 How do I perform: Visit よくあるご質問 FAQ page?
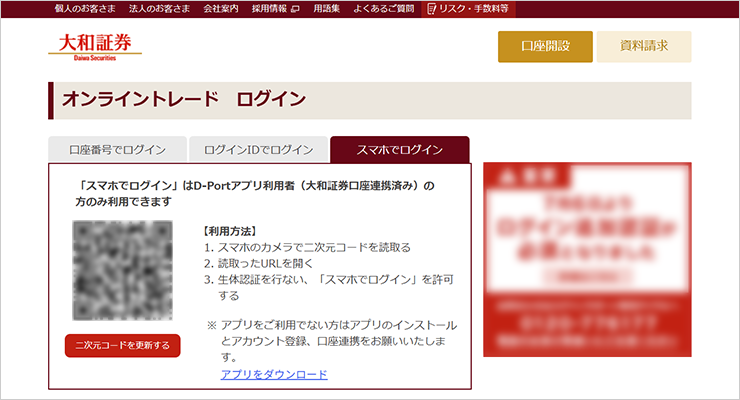(384, 8)
